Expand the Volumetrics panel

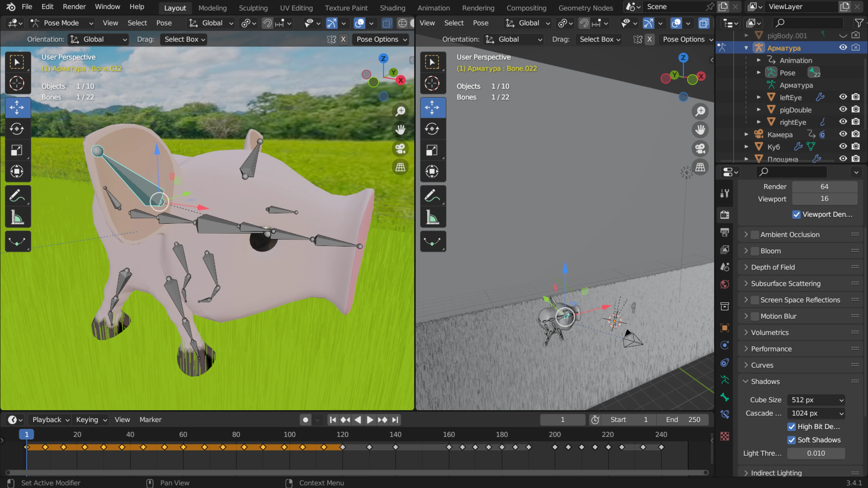[x=770, y=332]
